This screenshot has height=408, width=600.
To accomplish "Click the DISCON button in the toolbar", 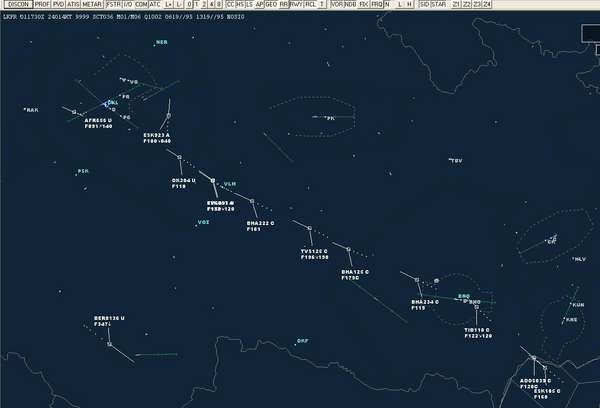I will coord(17,5).
